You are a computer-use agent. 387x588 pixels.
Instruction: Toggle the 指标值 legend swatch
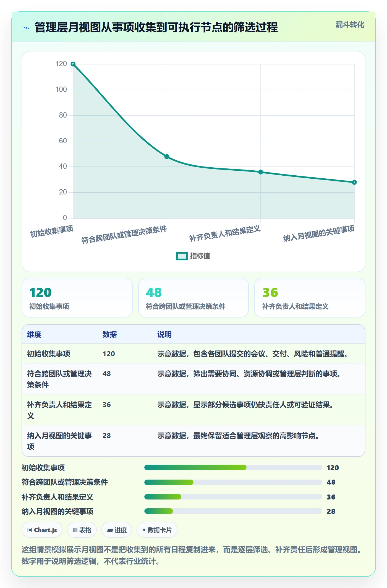click(182, 256)
